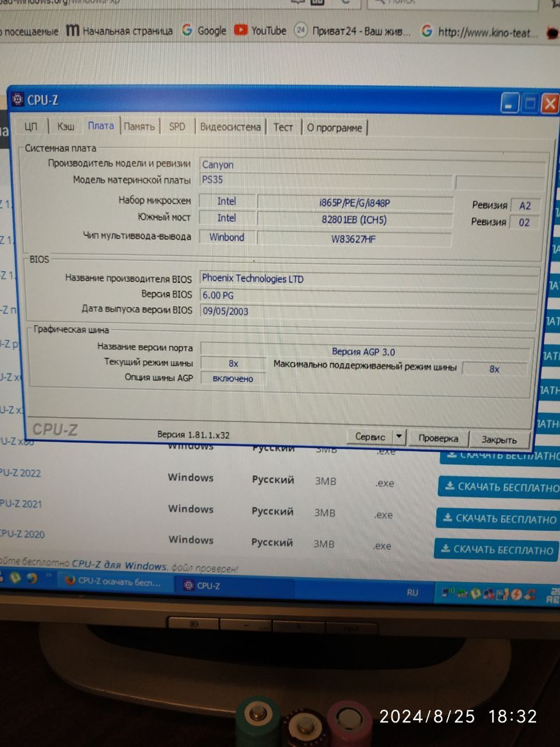Click the AGP option включено field
This screenshot has height=747, width=560.
(233, 379)
